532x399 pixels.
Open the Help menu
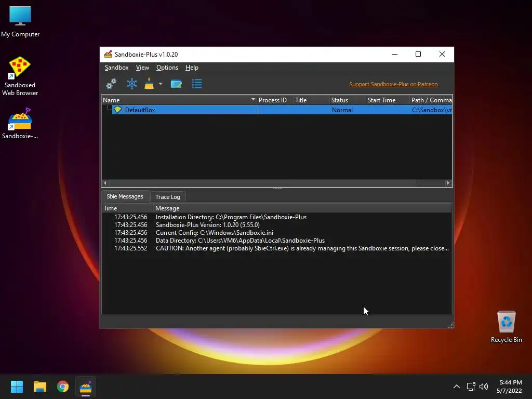(192, 68)
